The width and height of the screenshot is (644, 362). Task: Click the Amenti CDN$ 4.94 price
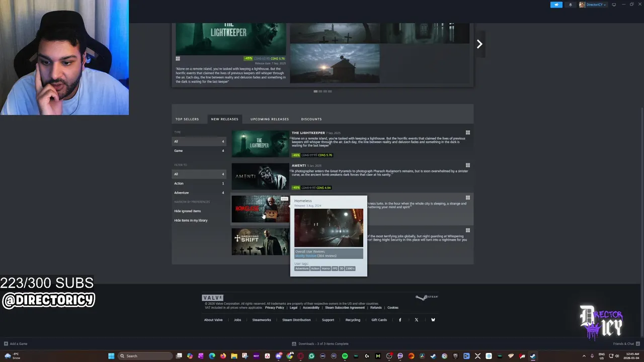pos(324,188)
